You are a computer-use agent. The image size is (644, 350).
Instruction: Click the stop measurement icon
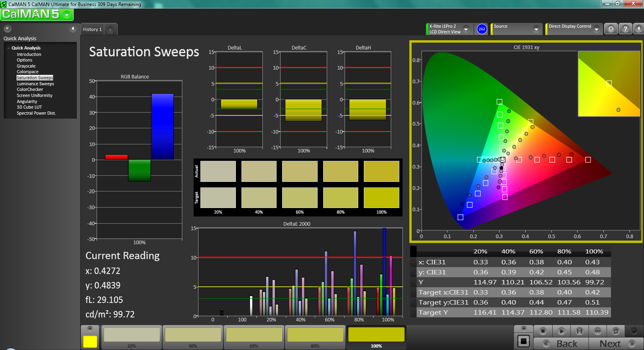pyautogui.click(x=543, y=331)
